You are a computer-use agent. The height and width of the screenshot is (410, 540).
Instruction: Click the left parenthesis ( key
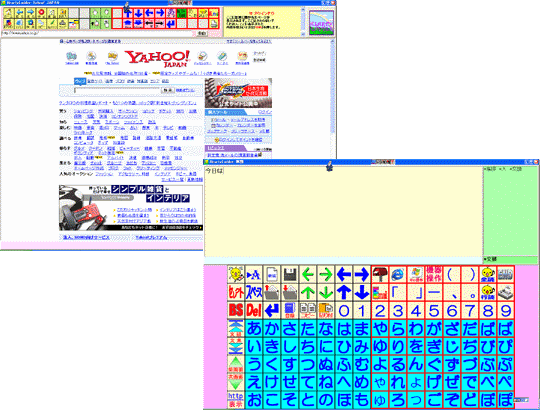(x=451, y=274)
